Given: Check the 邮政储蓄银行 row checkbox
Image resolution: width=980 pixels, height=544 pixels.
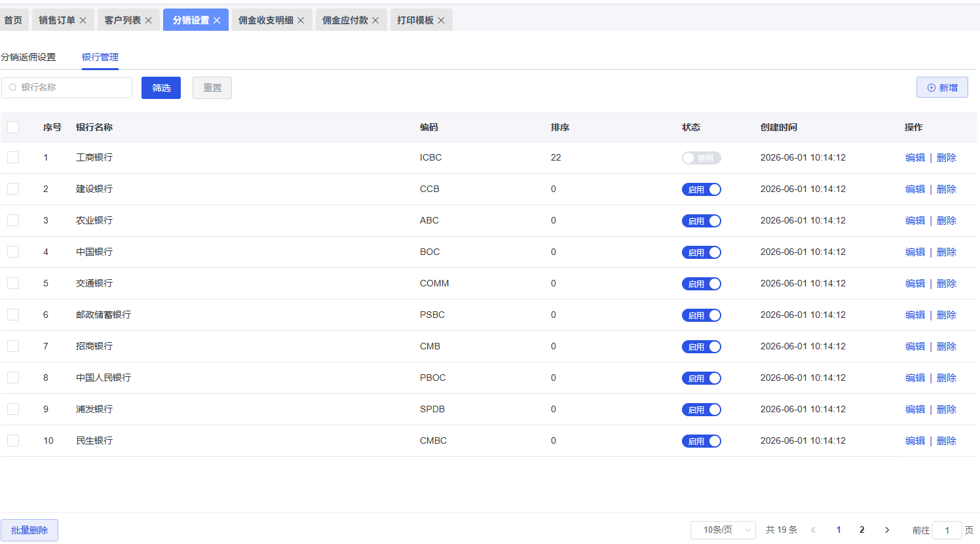Looking at the screenshot, I should pos(13,315).
